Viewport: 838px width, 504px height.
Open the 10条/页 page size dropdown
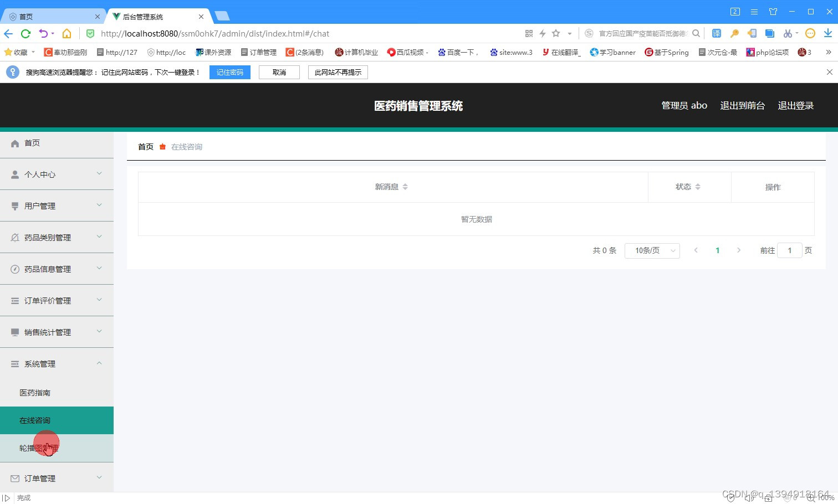click(x=652, y=251)
